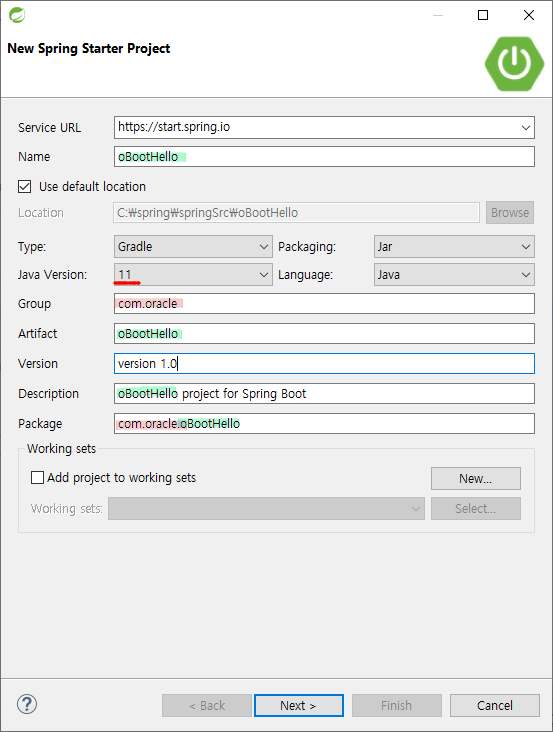Viewport: 553px width, 732px height.
Task: Click the Select... working sets button
Action: [476, 508]
